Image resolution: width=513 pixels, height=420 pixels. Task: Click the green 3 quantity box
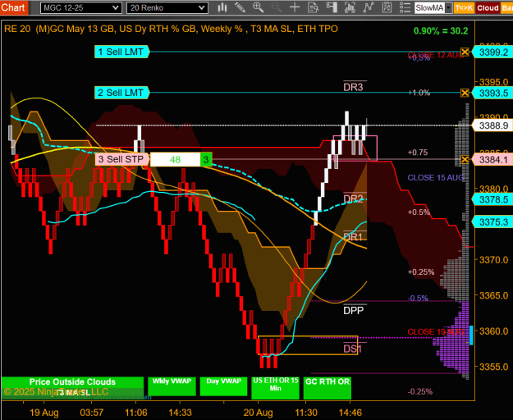[206, 159]
